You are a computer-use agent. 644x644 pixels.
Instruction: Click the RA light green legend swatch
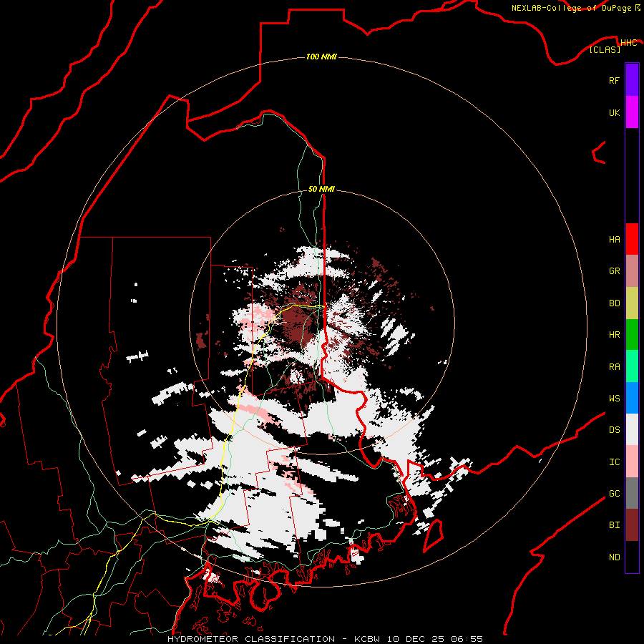[x=632, y=366]
